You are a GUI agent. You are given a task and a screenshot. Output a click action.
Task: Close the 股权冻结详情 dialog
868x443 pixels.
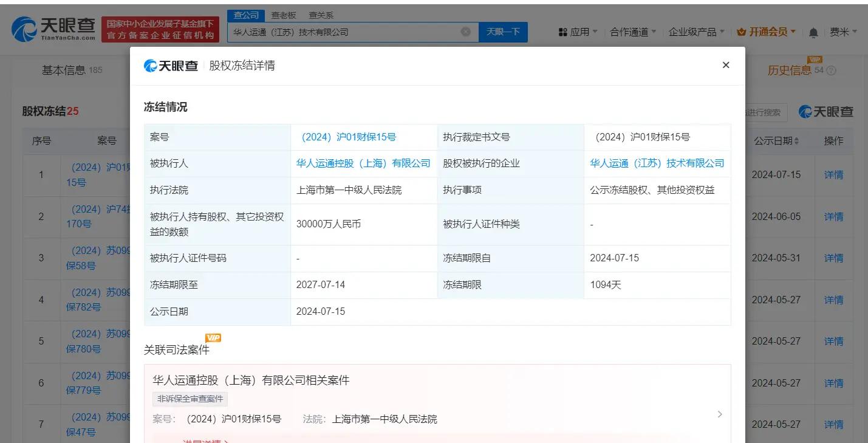pos(725,65)
